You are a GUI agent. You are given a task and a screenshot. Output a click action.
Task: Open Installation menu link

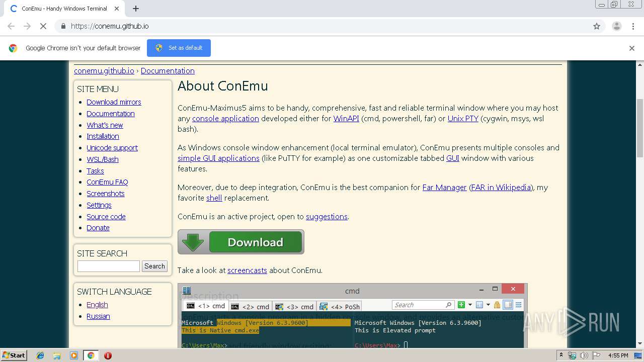tap(103, 136)
